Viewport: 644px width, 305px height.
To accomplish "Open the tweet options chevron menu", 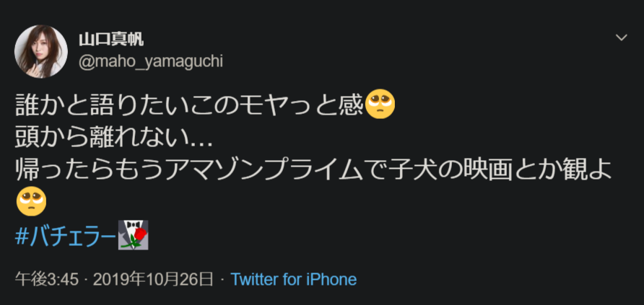I will (x=622, y=37).
